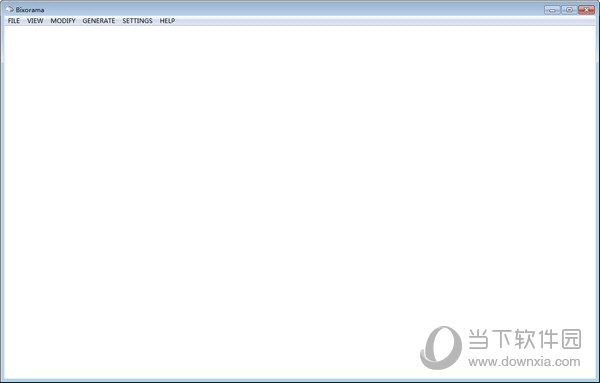Open the HELP menu

(167, 21)
